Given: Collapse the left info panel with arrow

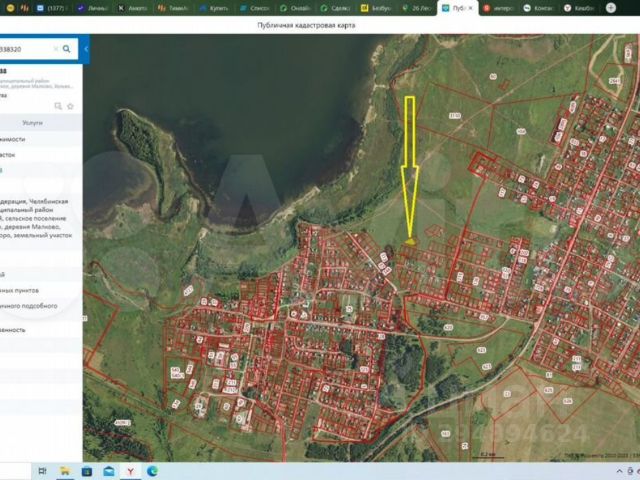Looking at the screenshot, I should click(86, 48).
